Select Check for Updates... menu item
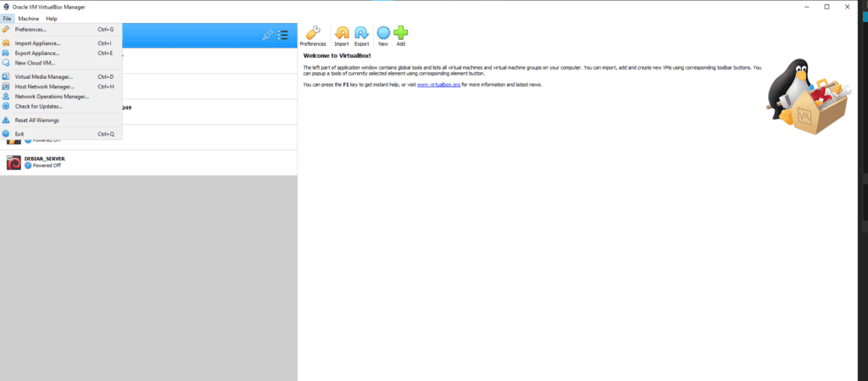Image resolution: width=868 pixels, height=381 pixels. (x=38, y=106)
